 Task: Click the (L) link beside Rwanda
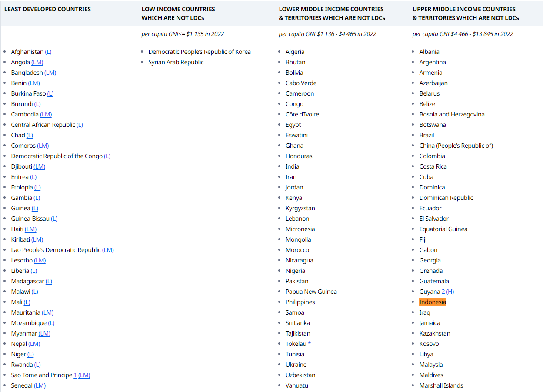(x=37, y=365)
